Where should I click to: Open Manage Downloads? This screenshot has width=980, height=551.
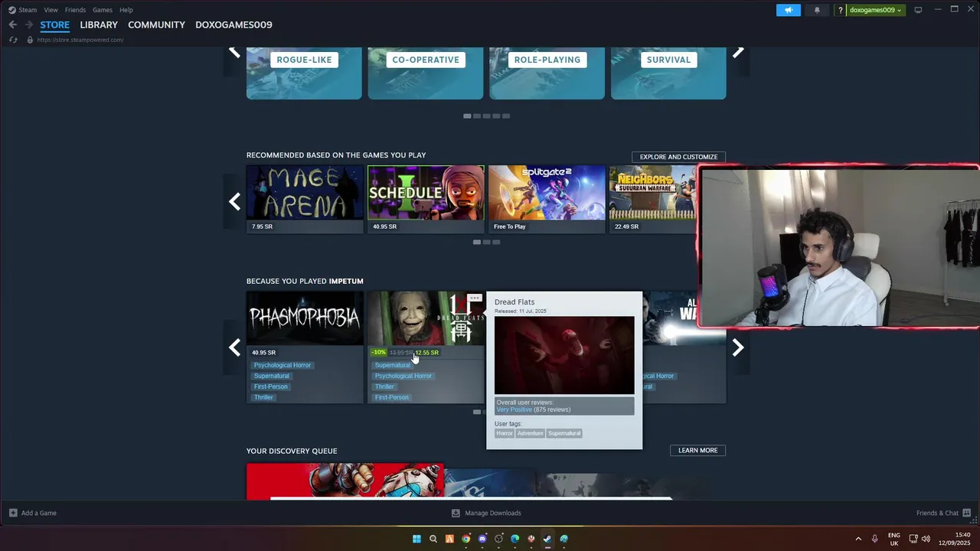pos(486,513)
